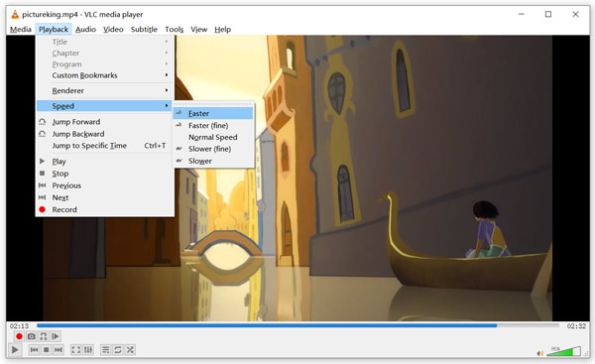Viewport: 595px width, 364px height.
Task: Select Faster (fine) speed option
Action: coord(213,125)
